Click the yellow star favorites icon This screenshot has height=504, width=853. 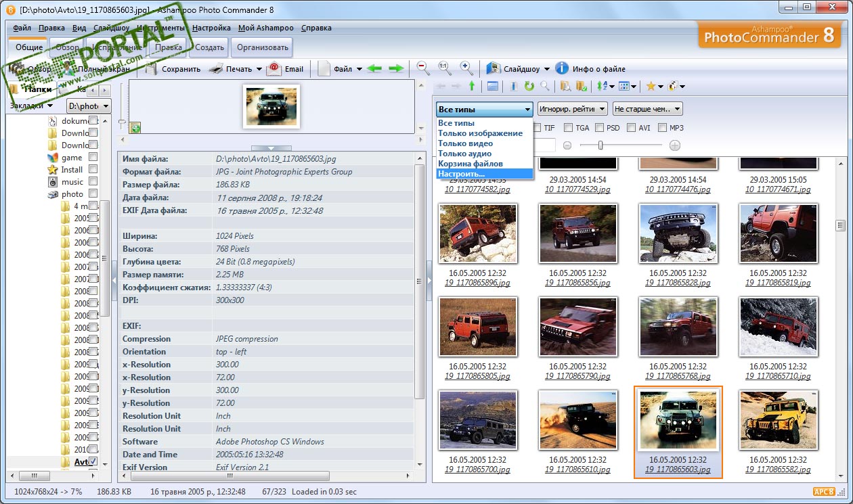coord(650,86)
